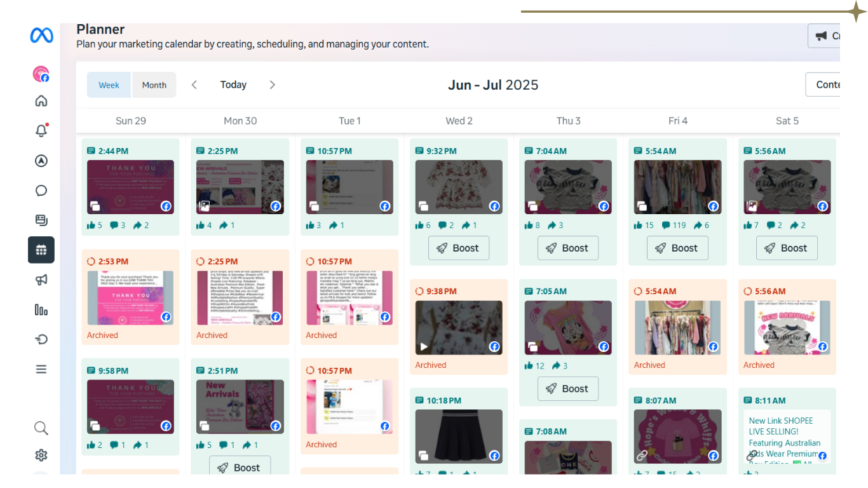Open the Ads megaphone icon in sidebar
This screenshot has width=868, height=488.
[x=41, y=280]
